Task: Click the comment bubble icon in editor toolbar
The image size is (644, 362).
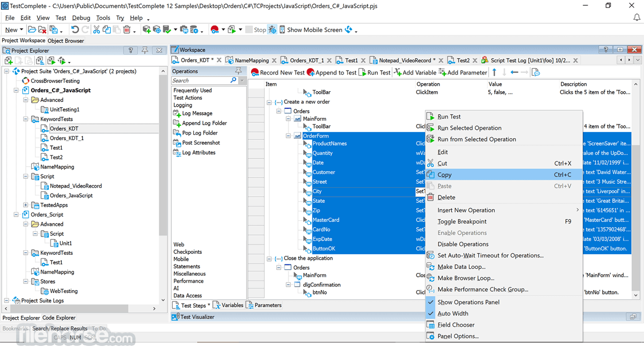Action: [x=536, y=72]
